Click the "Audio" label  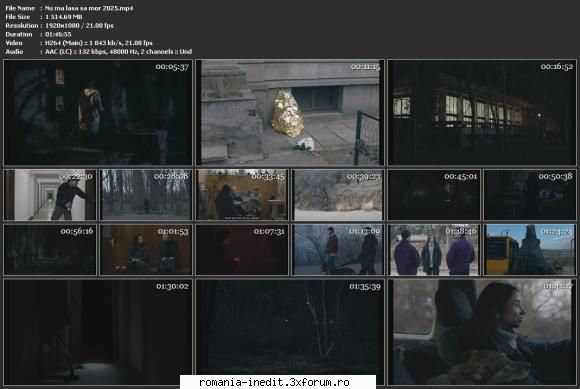(x=14, y=52)
